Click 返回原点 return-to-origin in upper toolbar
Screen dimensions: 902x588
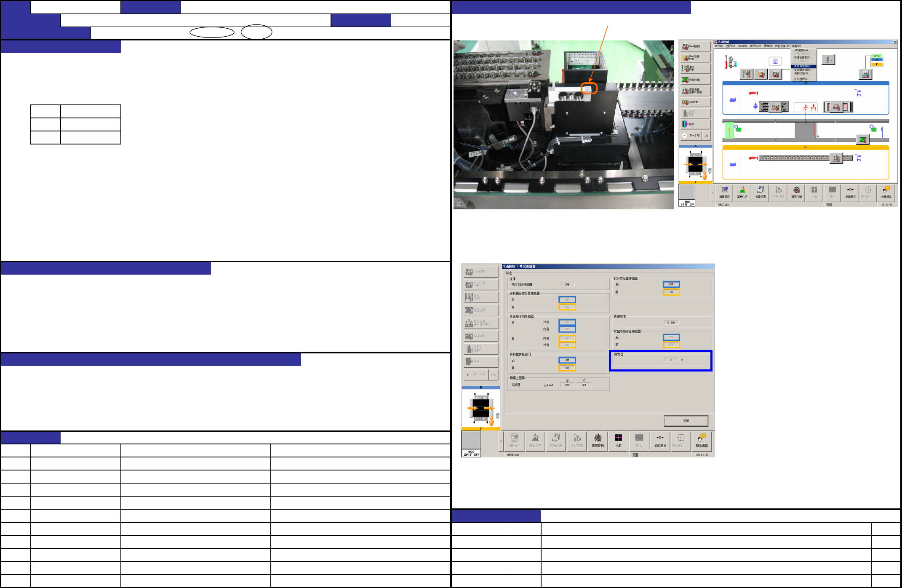[x=850, y=192]
